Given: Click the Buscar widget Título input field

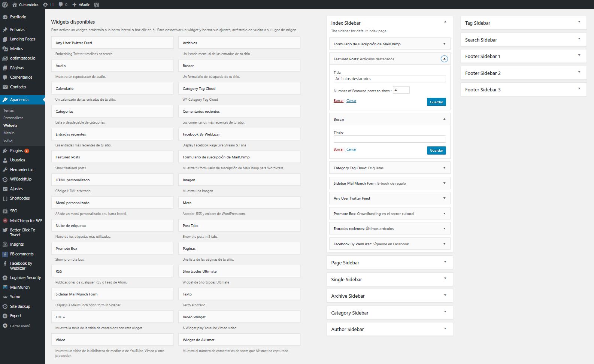Looking at the screenshot, I should coord(390,139).
